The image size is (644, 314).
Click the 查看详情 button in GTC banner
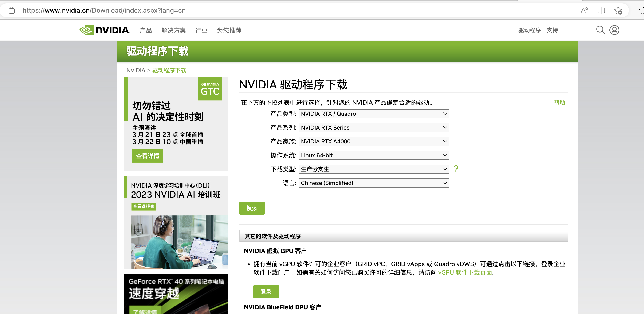148,156
